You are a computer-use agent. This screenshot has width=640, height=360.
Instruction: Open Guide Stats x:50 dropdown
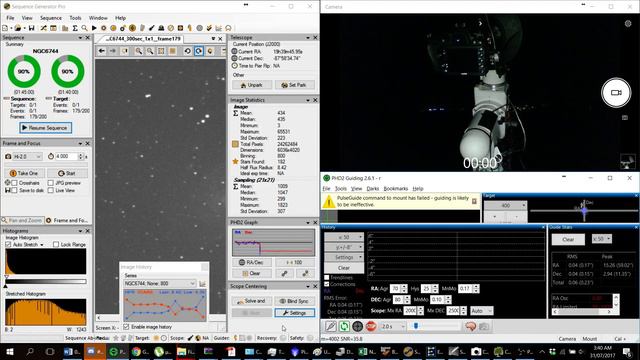click(602, 239)
